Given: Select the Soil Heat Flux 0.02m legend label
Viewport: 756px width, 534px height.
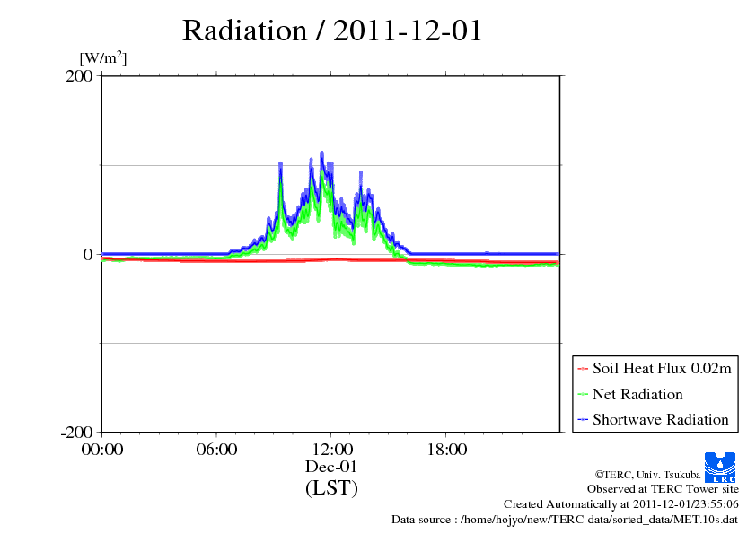Looking at the screenshot, I should (x=661, y=368).
